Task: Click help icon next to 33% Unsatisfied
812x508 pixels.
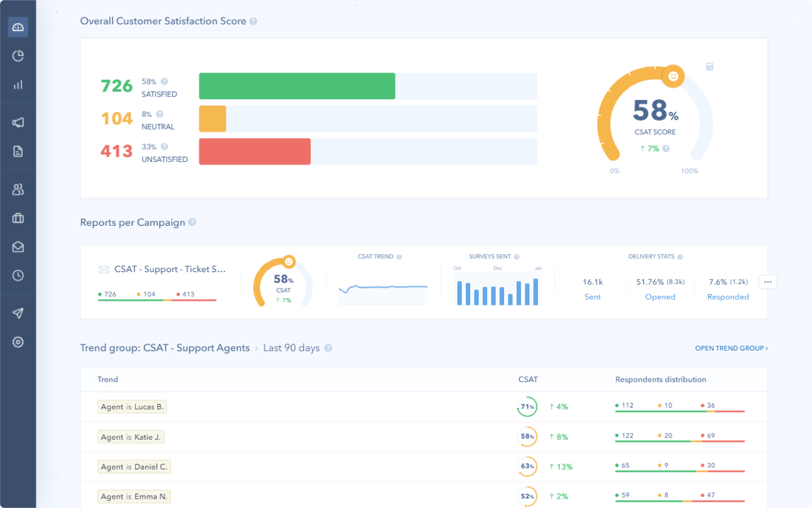Action: [164, 147]
